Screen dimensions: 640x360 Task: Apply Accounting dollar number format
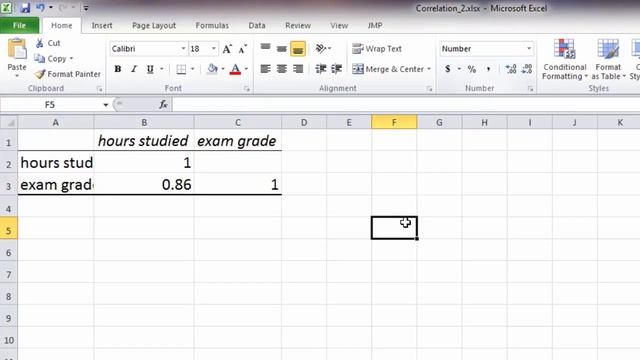click(x=448, y=69)
